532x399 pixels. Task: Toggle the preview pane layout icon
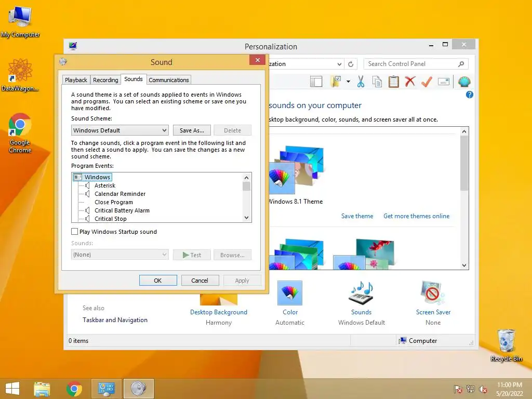pos(316,82)
